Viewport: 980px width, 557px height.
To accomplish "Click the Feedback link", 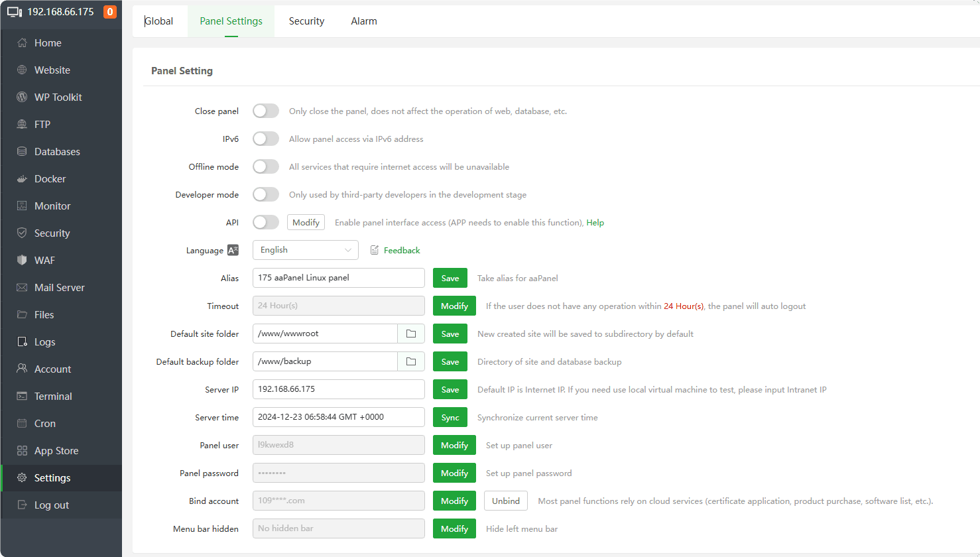I will pyautogui.click(x=402, y=250).
